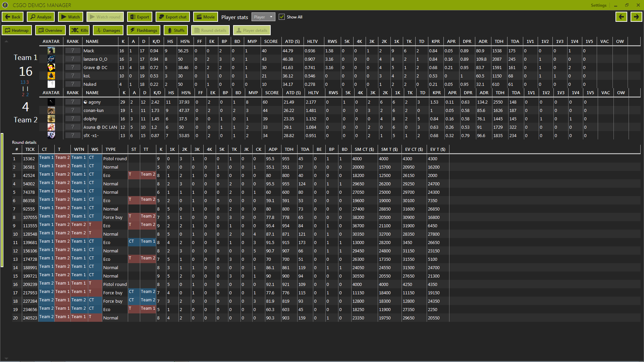Select Asuna @ DC LAN name

tap(100, 127)
